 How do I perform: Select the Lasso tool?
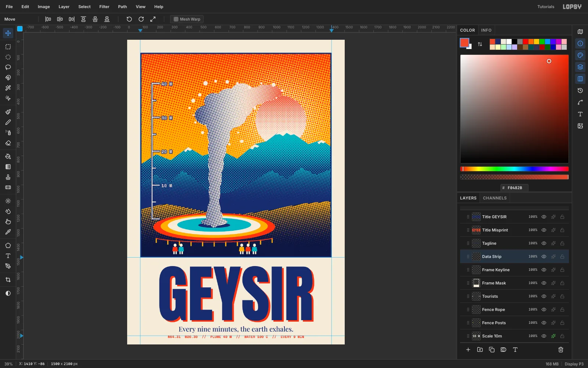pos(8,67)
